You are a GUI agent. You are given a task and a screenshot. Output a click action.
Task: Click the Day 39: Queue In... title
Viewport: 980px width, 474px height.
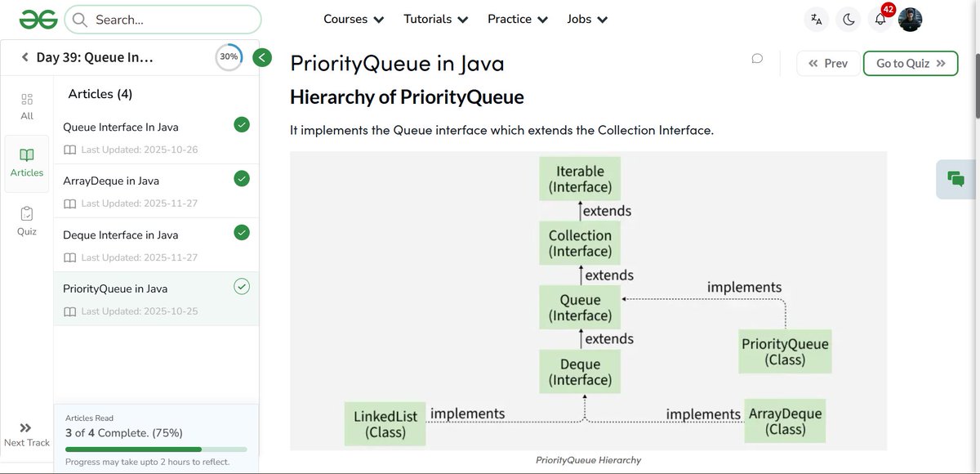tap(95, 57)
